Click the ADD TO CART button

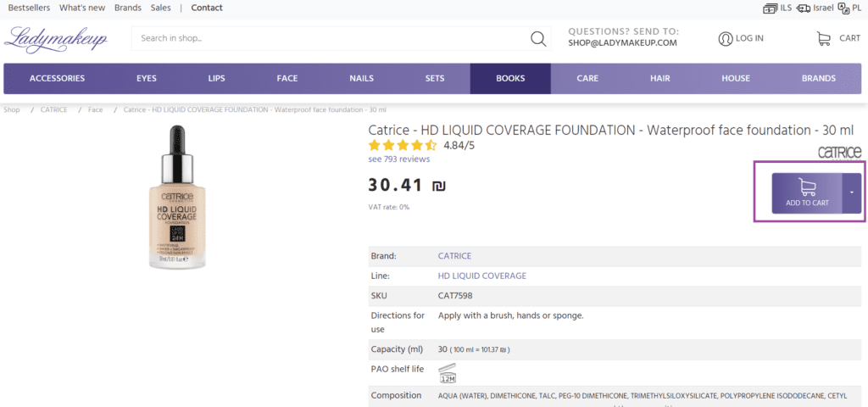point(807,192)
